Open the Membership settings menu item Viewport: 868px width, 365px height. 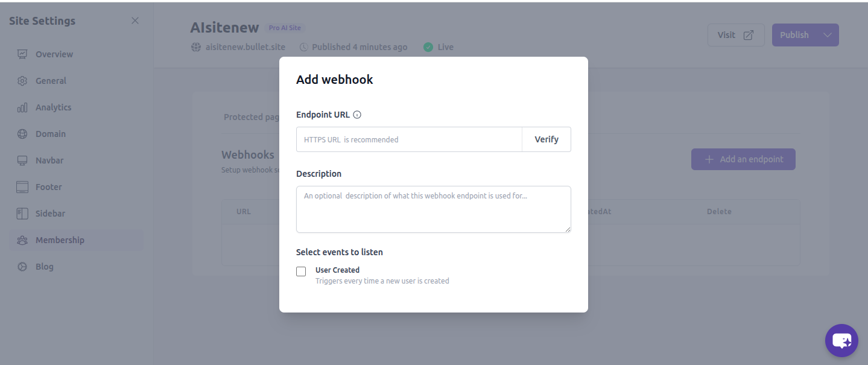click(x=60, y=240)
